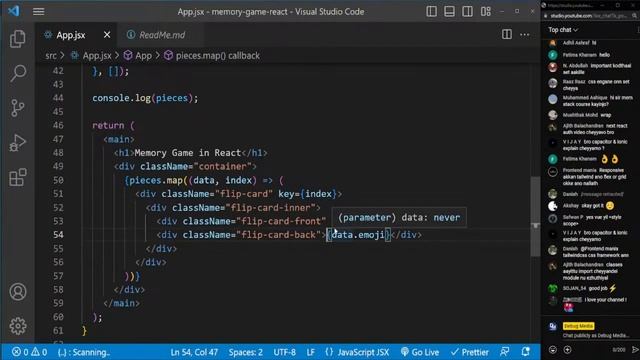
Task: Click line number 54 in gutter
Action: [58, 235]
